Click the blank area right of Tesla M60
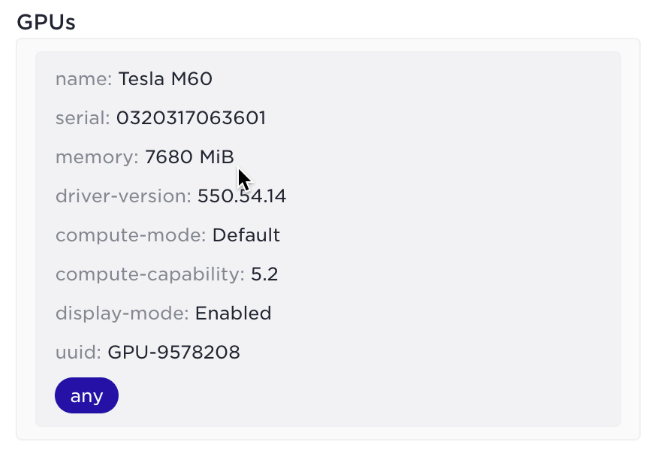 pos(420,79)
